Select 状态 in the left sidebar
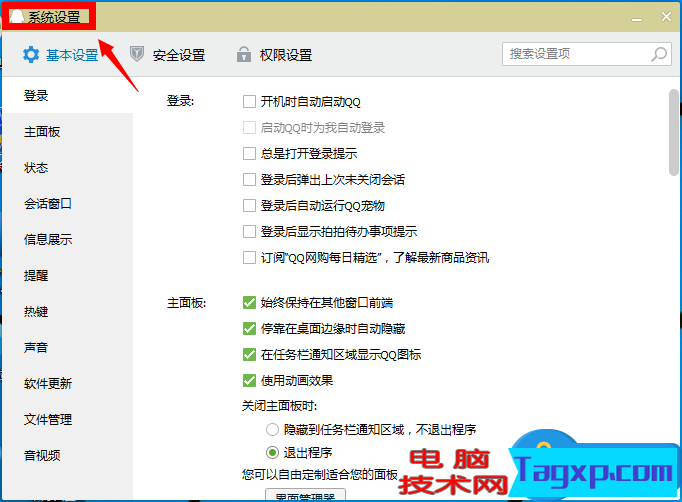This screenshot has width=682, height=502. click(x=67, y=167)
